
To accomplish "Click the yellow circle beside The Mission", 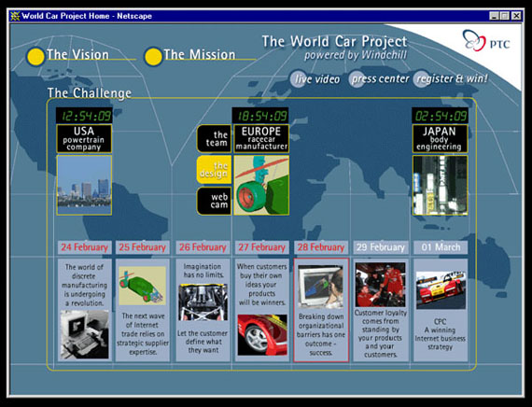I will [x=153, y=57].
